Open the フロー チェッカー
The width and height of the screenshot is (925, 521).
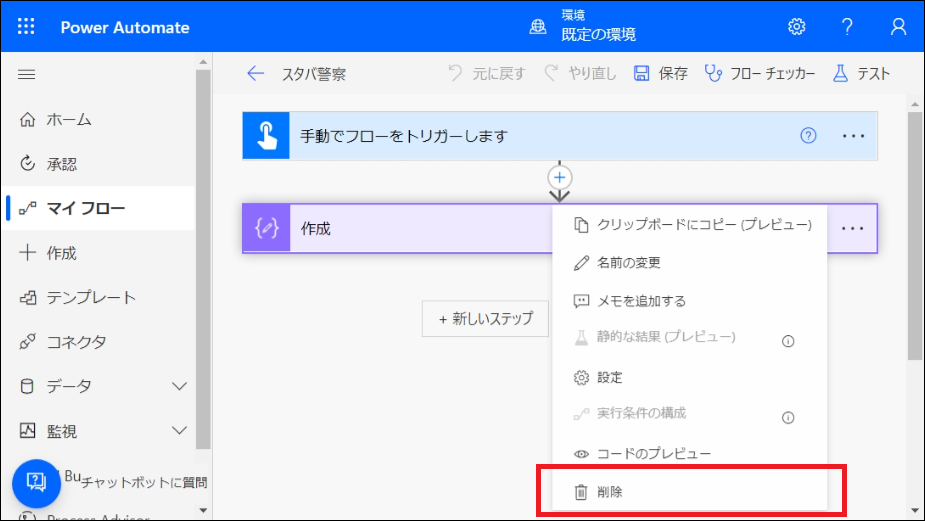pos(760,73)
